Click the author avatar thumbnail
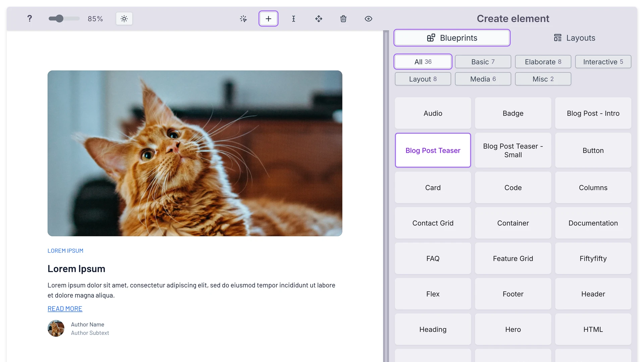The width and height of the screenshot is (644, 362). 56,328
